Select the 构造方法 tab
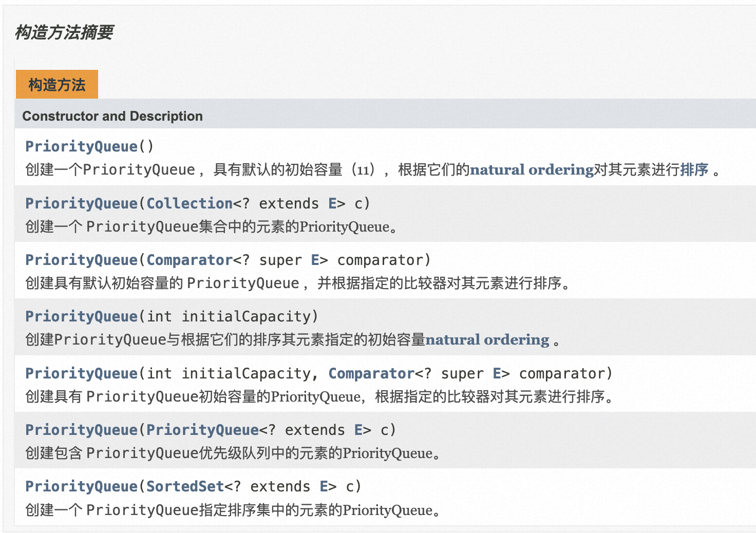The image size is (756, 533). [57, 84]
